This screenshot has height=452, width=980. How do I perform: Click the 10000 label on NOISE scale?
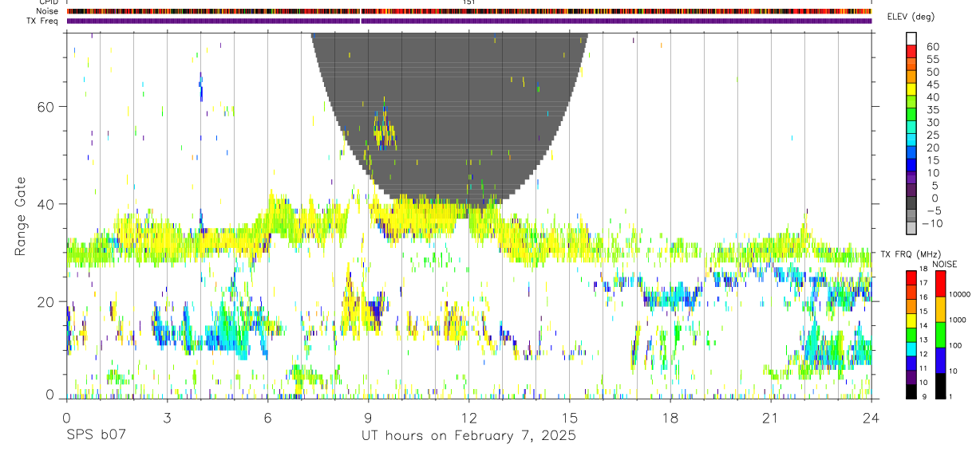[x=960, y=294]
